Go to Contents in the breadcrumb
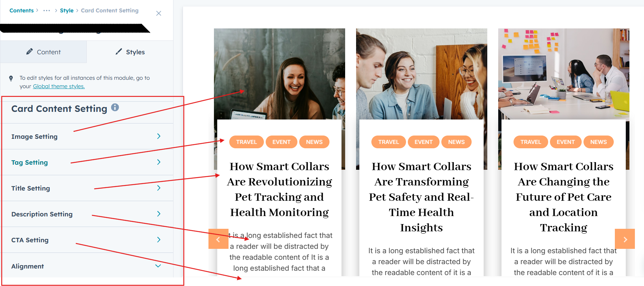The width and height of the screenshot is (644, 286). tap(22, 11)
